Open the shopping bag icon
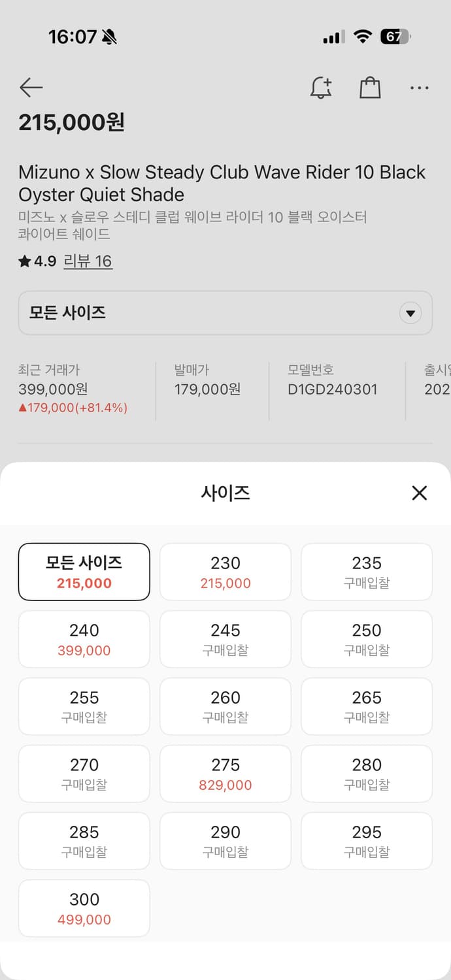This screenshot has height=980, width=451. pyautogui.click(x=370, y=88)
